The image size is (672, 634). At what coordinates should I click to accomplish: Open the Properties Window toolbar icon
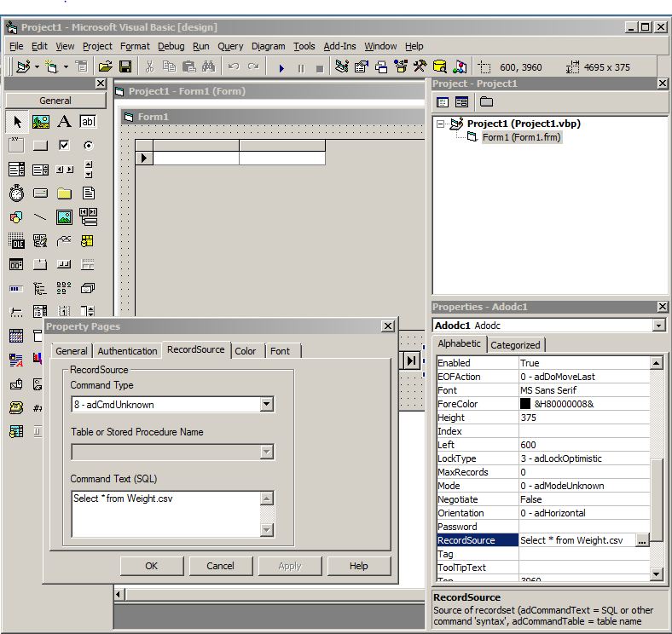click(362, 66)
